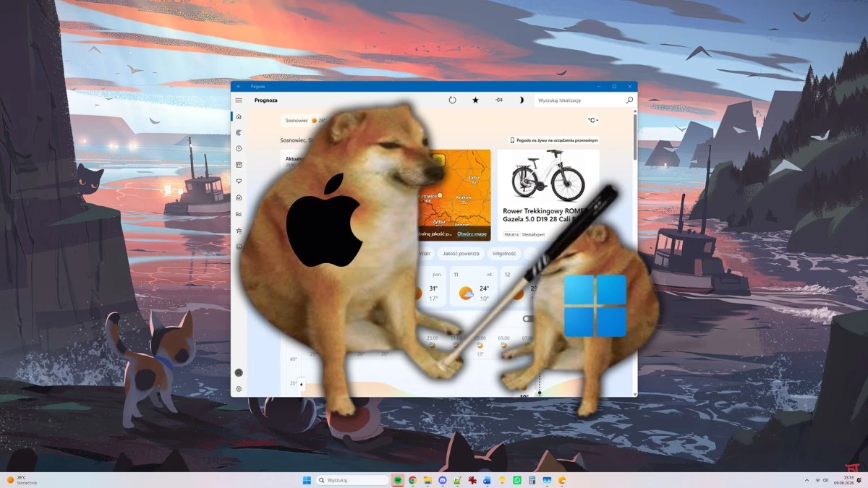The width and height of the screenshot is (868, 488).
Task: Open the account profile icon in Pogoda sidebar
Action: click(x=239, y=373)
